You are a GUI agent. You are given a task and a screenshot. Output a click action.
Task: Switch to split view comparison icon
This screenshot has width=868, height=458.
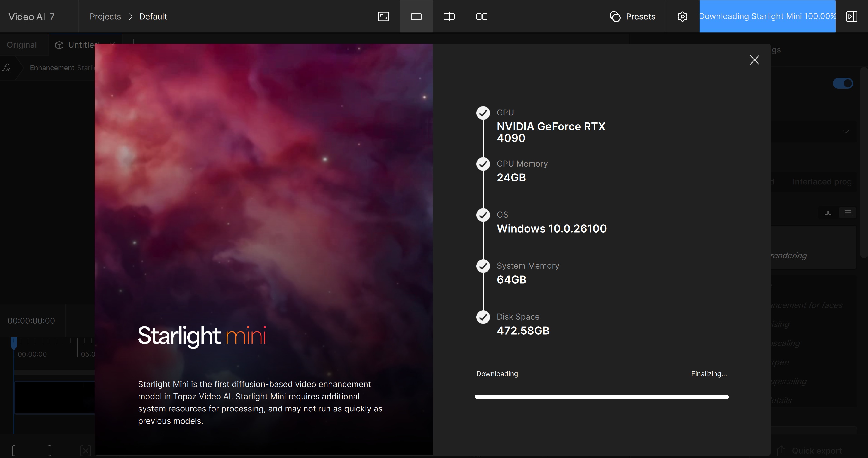[x=449, y=17]
